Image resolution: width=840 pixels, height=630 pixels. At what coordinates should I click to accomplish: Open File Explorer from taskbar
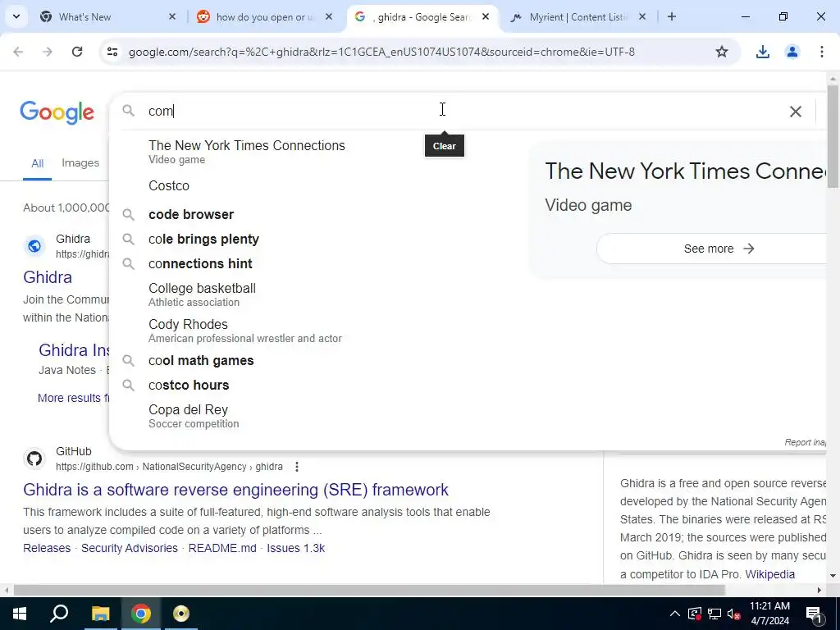tap(100, 614)
